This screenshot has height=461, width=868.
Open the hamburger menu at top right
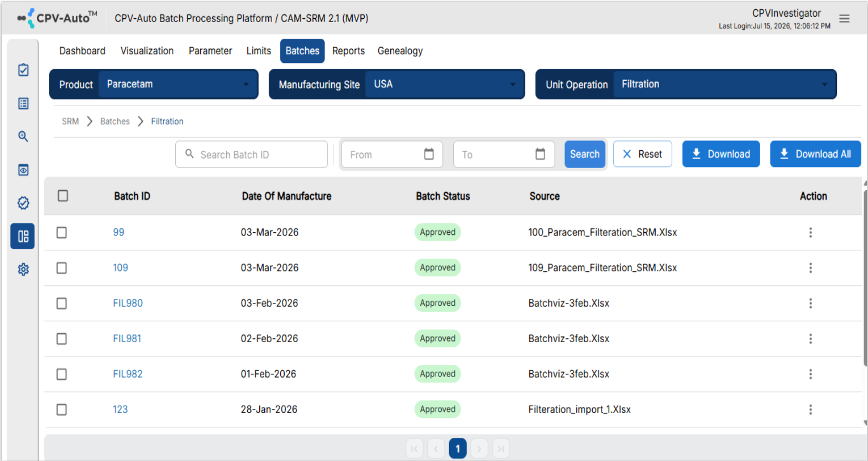point(844,19)
